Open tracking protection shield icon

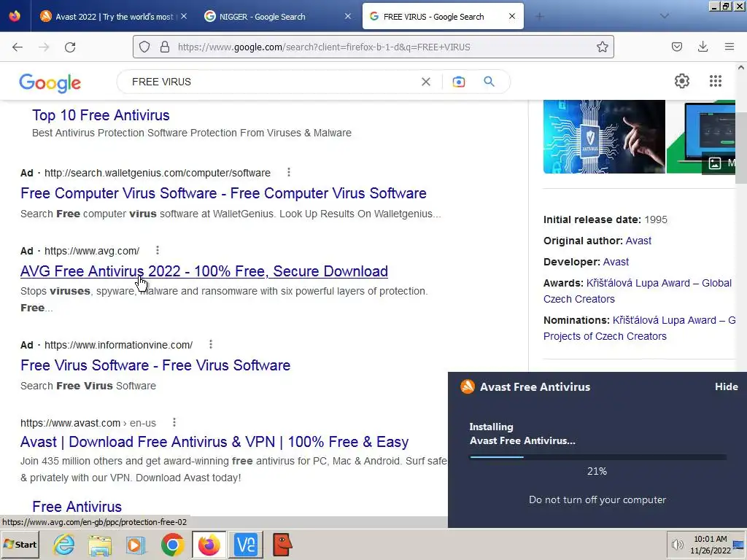coord(144,47)
